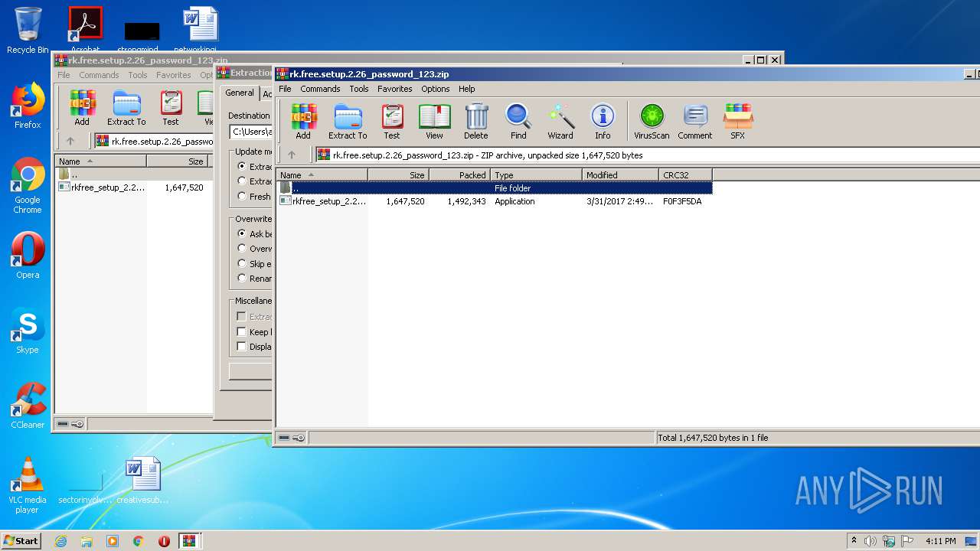Open Acrobat desktop shortcut

(x=85, y=29)
